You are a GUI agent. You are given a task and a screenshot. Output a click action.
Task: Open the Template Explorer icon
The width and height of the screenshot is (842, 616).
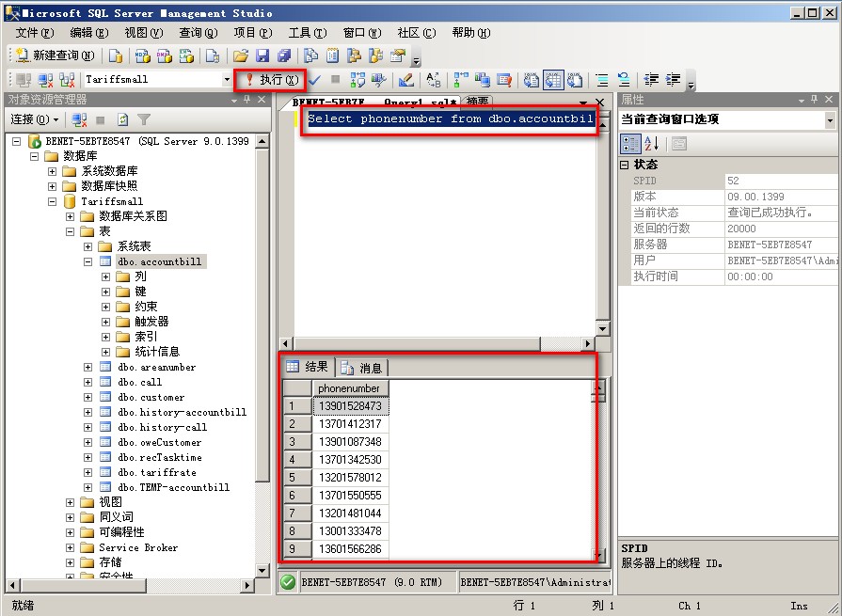tap(376, 55)
